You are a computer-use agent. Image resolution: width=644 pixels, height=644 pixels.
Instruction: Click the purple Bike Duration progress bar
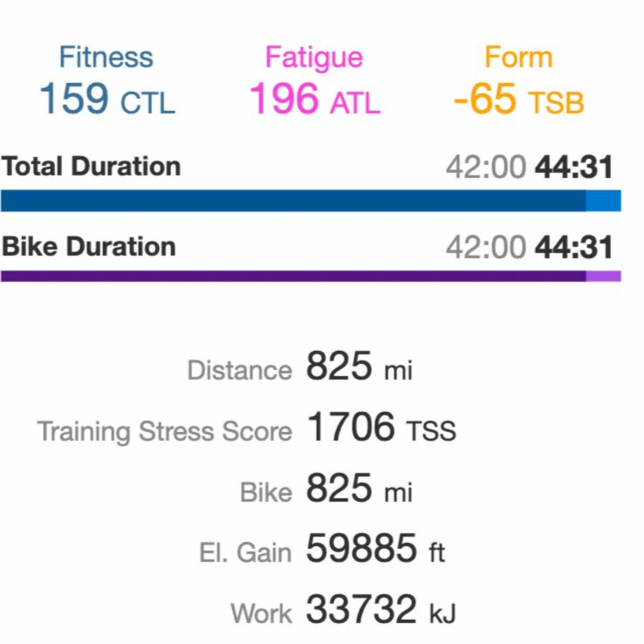click(x=311, y=276)
